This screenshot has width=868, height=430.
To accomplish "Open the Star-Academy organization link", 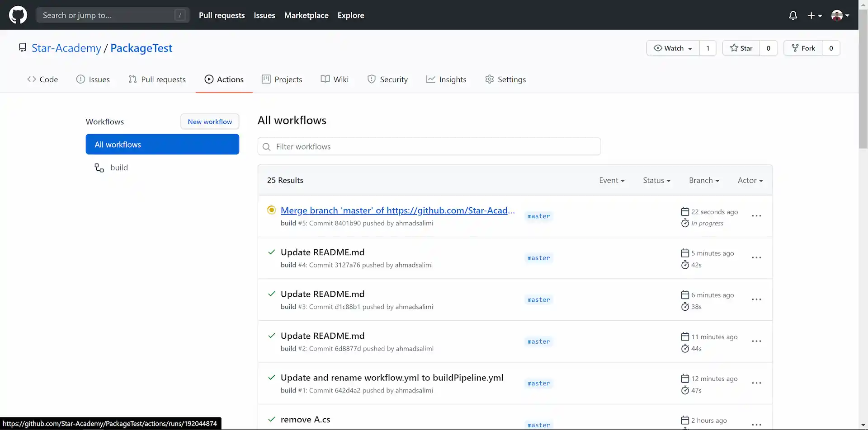I will [66, 48].
